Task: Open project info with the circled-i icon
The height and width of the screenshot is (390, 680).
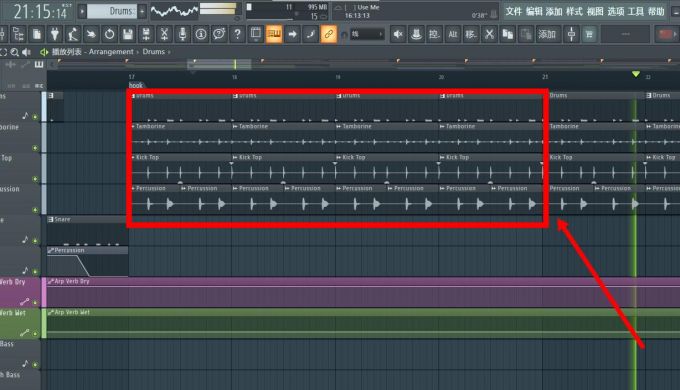Action: point(201,34)
